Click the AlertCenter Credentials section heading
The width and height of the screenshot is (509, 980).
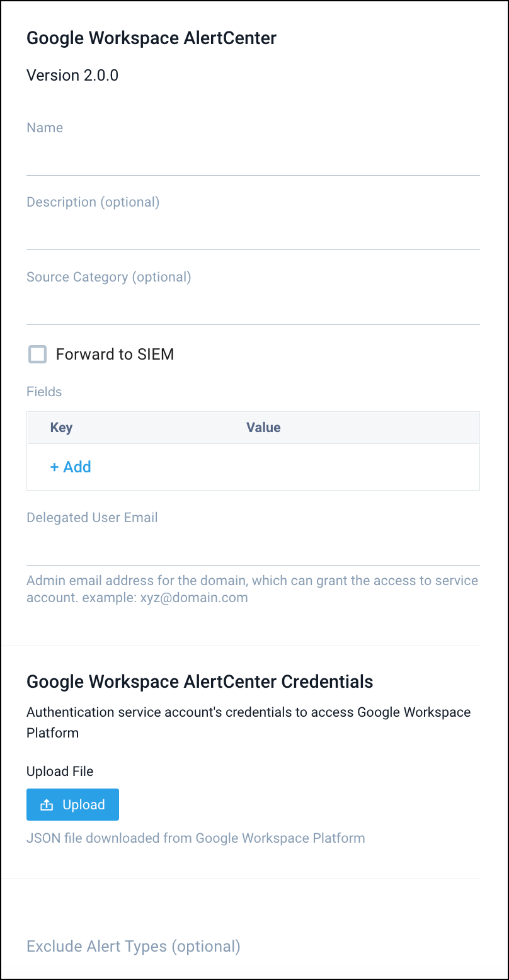(x=199, y=681)
